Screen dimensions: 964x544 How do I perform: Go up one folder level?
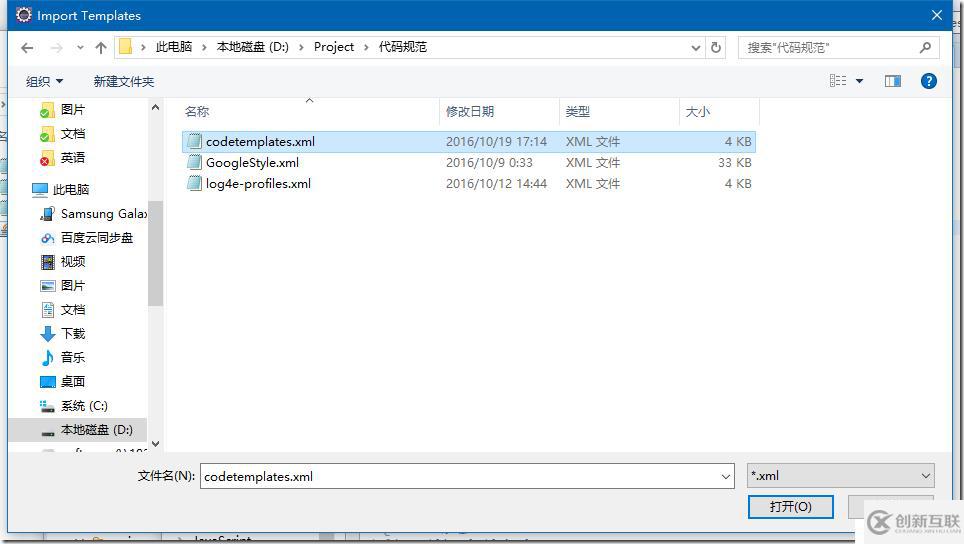point(101,48)
